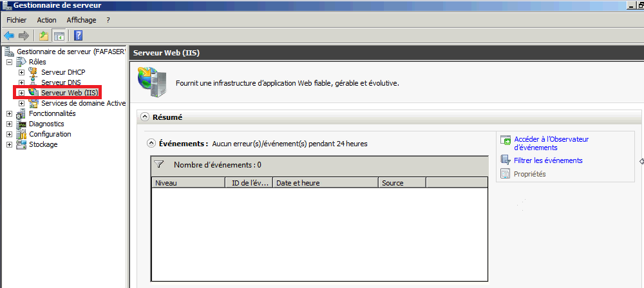Collapse the Rôles tree node
This screenshot has height=288, width=644.
(x=10, y=62)
